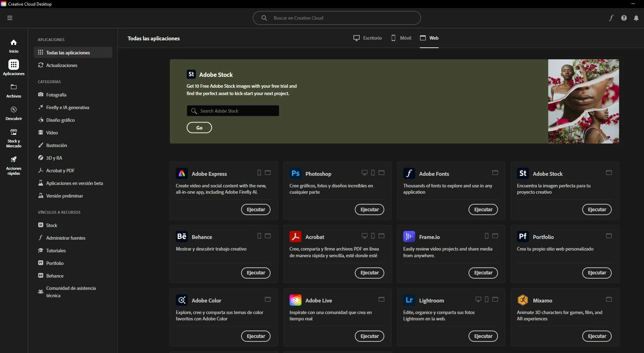The height and width of the screenshot is (353, 644).
Task: Open the notifications bell icon
Action: pos(636,18)
